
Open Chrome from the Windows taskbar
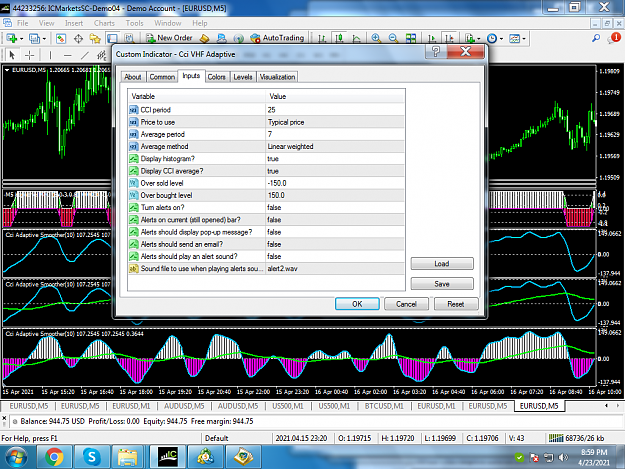coord(54,457)
